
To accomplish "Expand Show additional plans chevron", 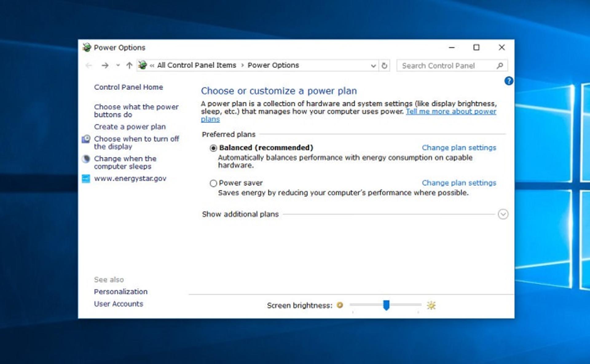I will tap(503, 214).
